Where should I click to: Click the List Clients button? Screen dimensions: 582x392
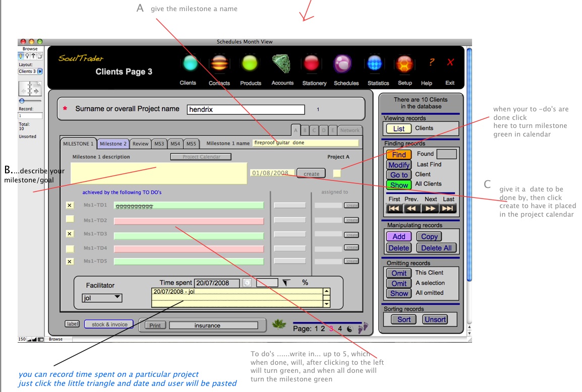(398, 128)
